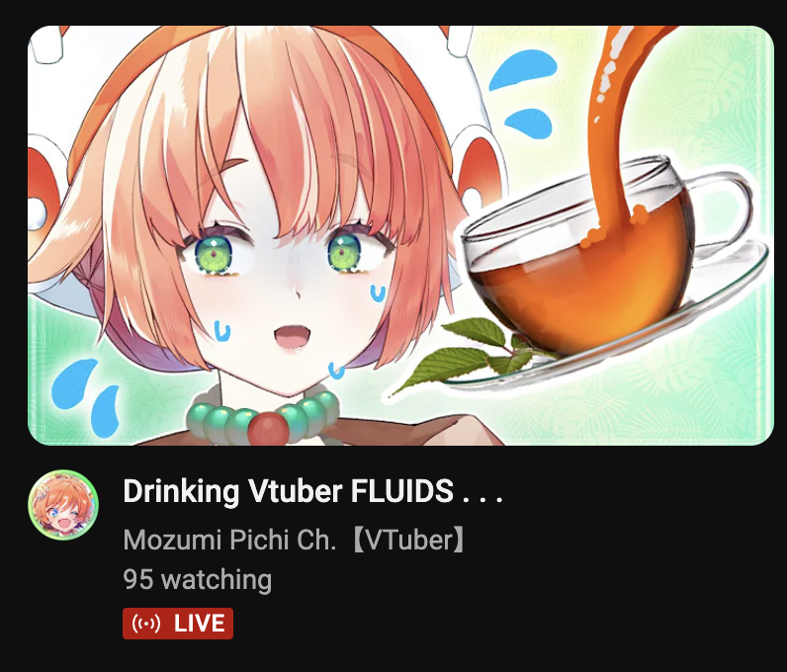Screen dimensions: 787x672
Task: Open the Mozumi Pichi channel avatar
Action: click(63, 505)
